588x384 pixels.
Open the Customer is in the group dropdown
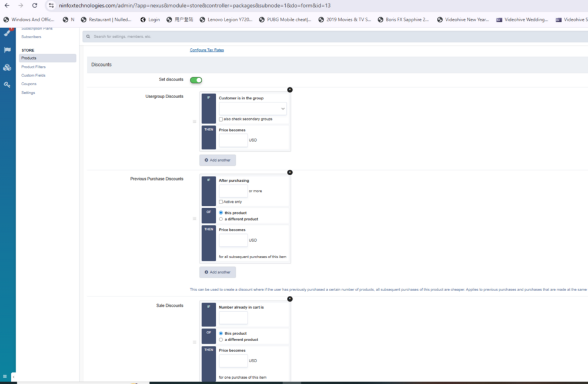(x=253, y=109)
